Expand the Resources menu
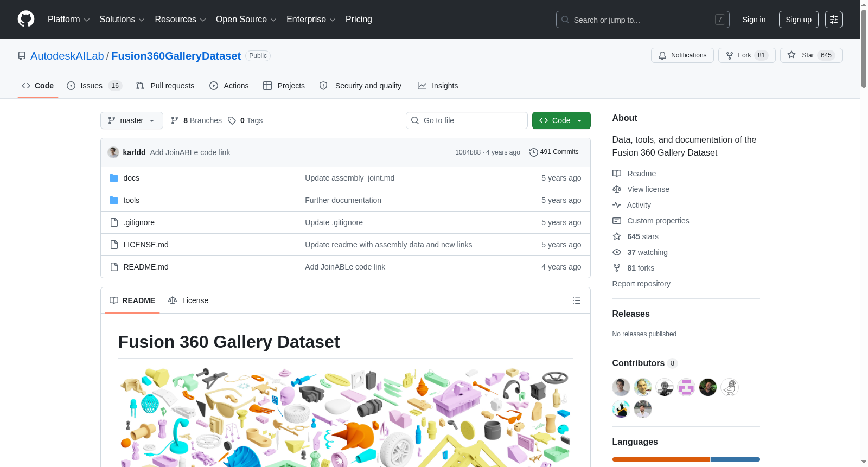868x467 pixels. coord(180,20)
